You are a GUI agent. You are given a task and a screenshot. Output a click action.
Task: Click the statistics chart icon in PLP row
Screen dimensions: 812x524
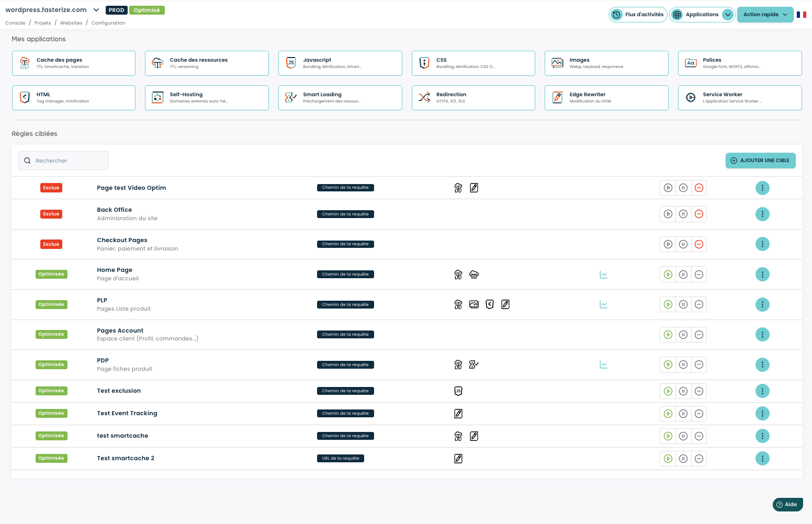[604, 304]
